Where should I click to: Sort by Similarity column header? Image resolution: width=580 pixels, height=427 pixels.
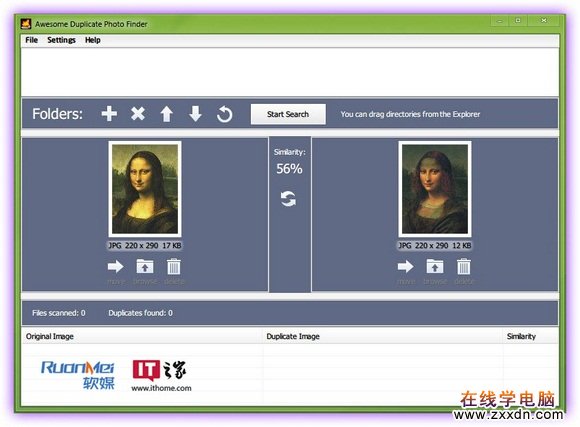tap(531, 336)
